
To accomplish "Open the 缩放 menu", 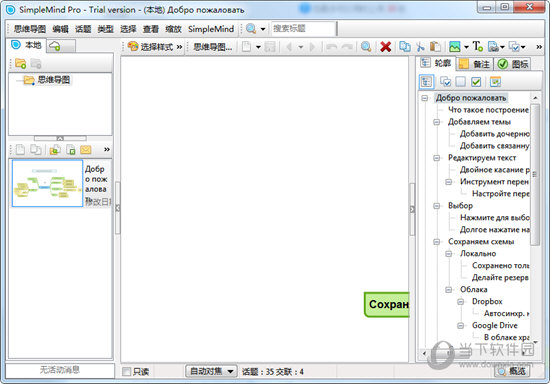I will pos(173,29).
